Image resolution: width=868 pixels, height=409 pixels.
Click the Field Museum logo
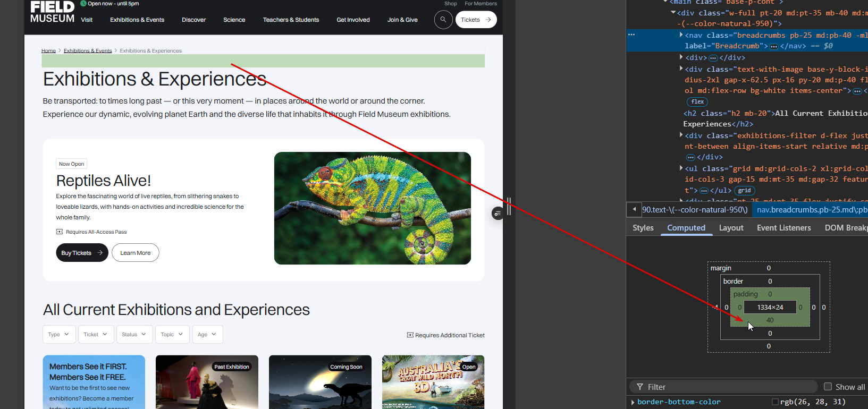(x=53, y=12)
